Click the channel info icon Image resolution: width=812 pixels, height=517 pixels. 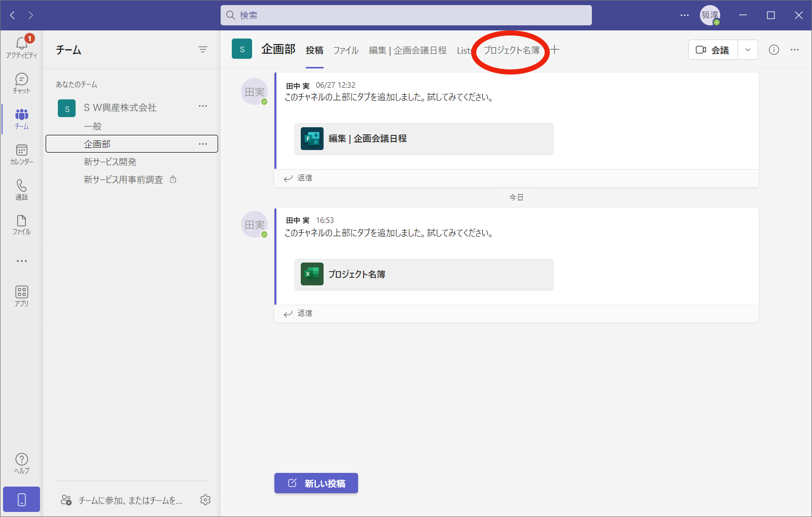774,50
